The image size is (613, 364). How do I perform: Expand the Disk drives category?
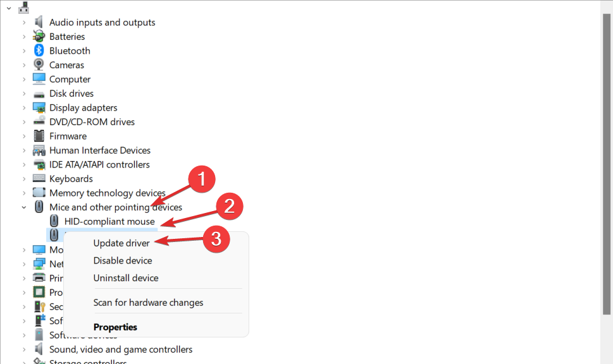(x=24, y=94)
